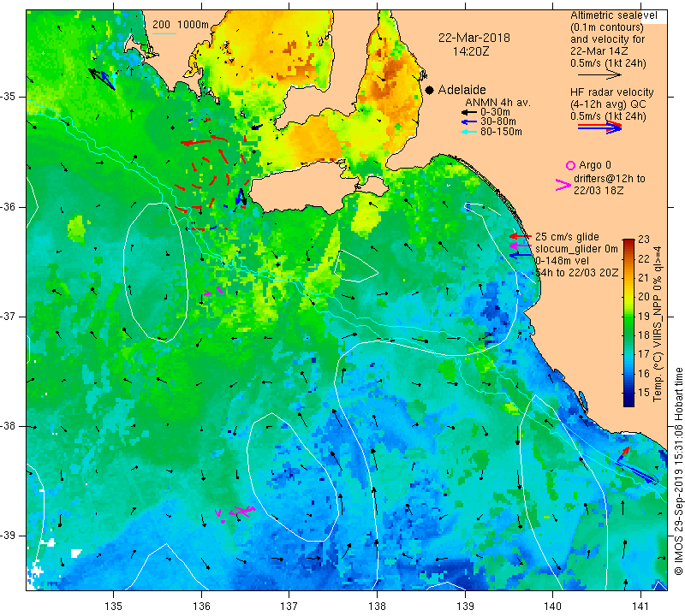Click the magenta Argo circle symbol
Screen dimensions: 685x616
(570, 165)
